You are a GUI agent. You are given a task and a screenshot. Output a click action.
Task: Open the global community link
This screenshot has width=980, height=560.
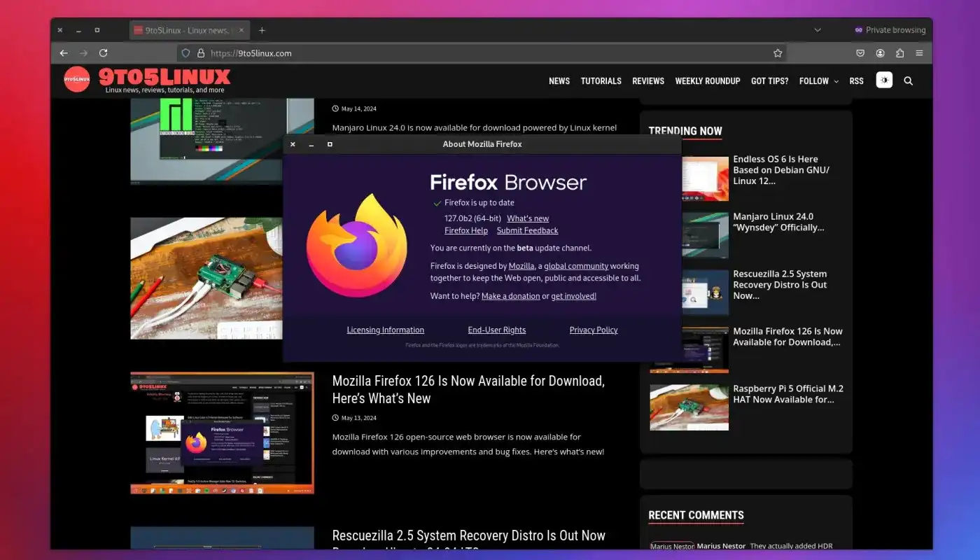pyautogui.click(x=576, y=266)
